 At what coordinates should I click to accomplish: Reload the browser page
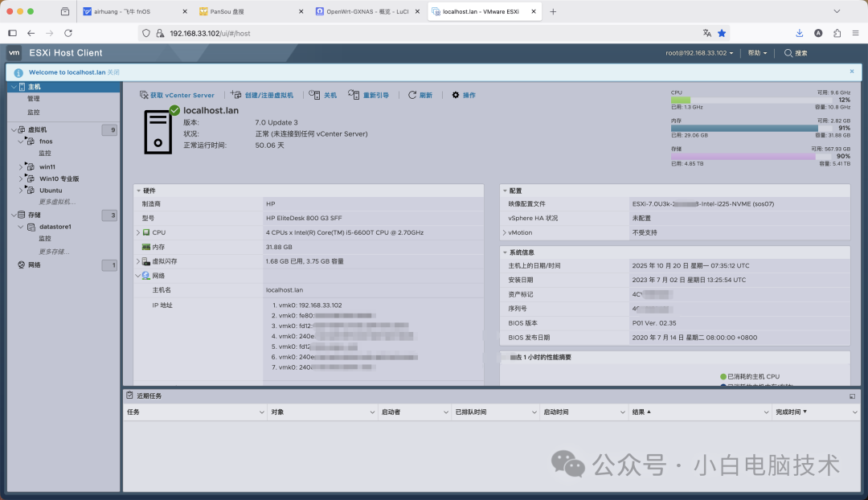68,33
